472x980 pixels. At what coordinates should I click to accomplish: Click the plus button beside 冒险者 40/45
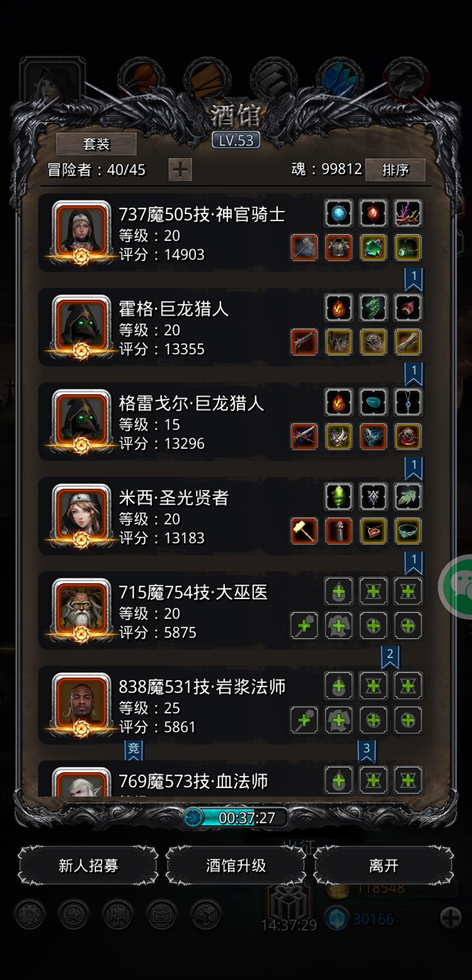[180, 169]
